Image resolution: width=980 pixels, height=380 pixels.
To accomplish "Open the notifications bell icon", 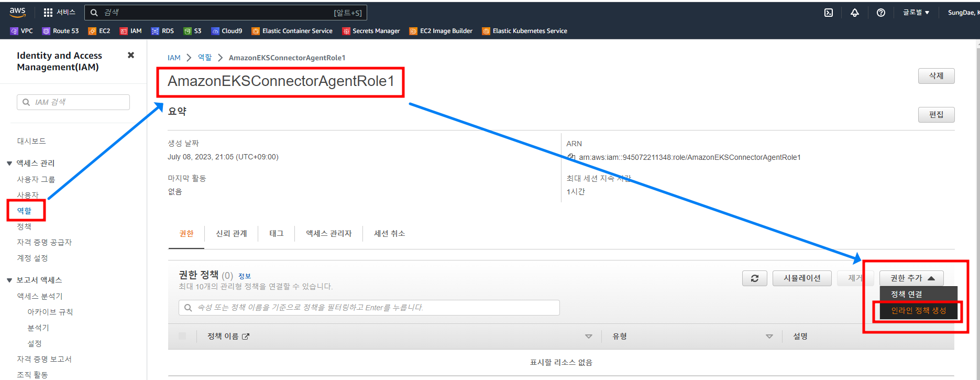I will coord(855,13).
